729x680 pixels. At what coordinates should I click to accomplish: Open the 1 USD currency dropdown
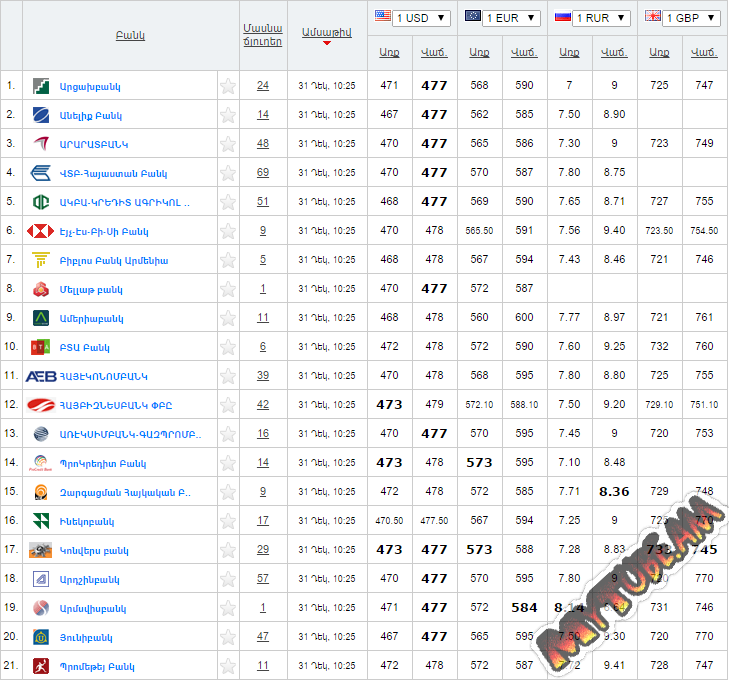click(421, 18)
